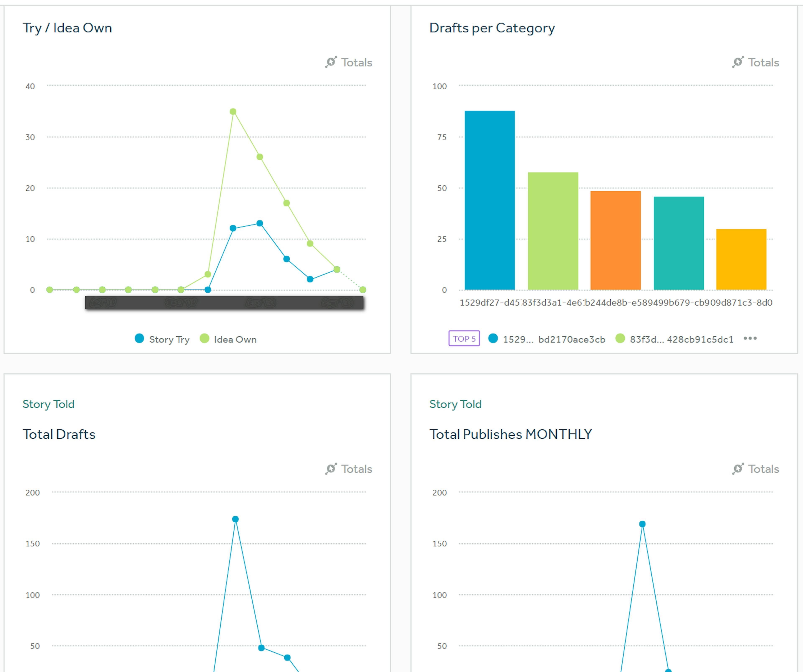Select the orange b244de8b bar
803x672 pixels.
616,240
